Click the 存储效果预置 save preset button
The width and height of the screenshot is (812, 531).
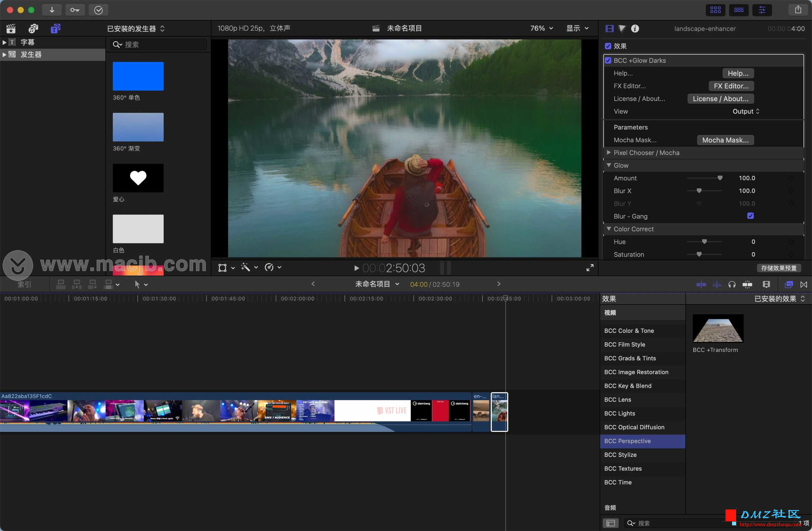point(779,268)
